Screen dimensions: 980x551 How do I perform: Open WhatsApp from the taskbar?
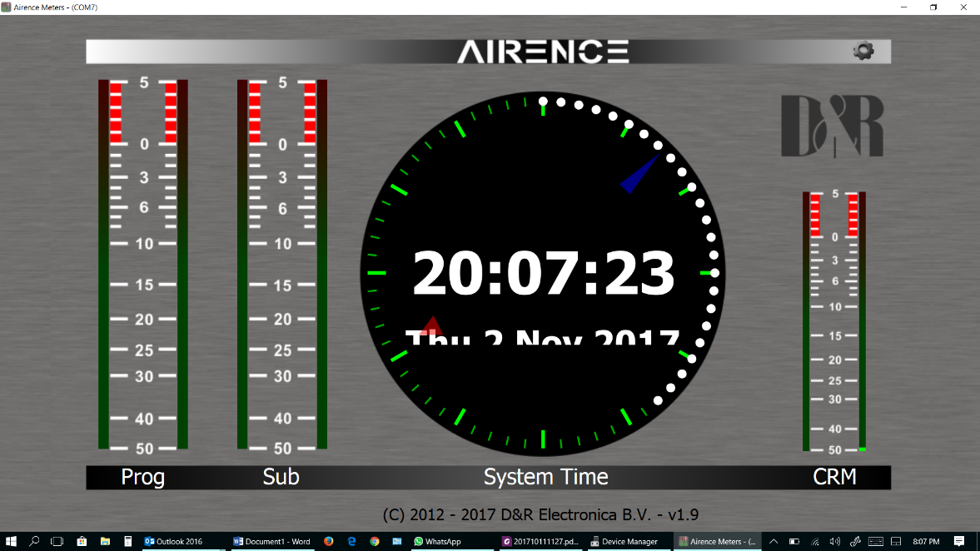tap(437, 541)
